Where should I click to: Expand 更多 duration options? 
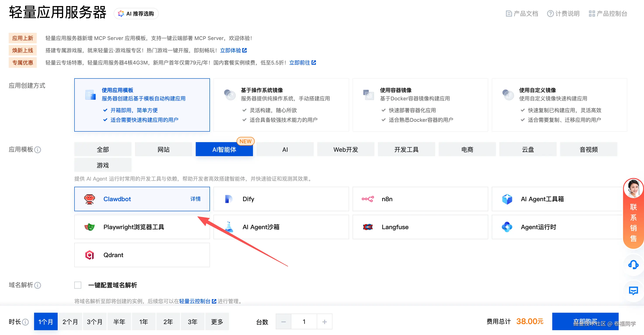217,322
